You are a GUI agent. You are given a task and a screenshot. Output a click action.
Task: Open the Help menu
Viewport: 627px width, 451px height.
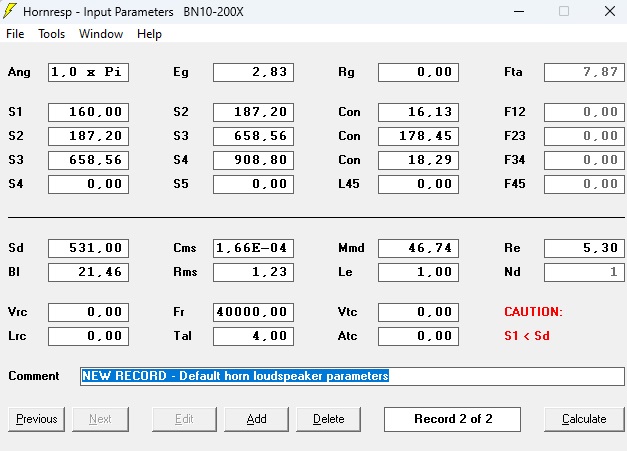(x=149, y=34)
